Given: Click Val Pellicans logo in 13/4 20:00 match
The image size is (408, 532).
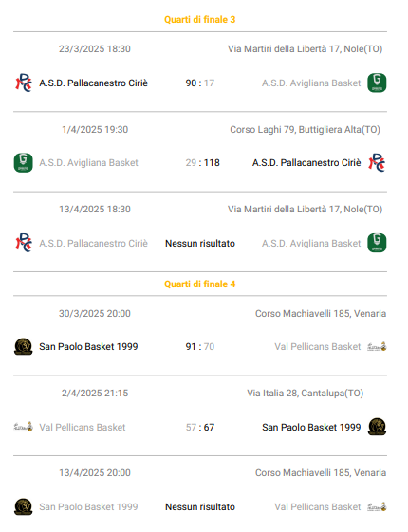Looking at the screenshot, I should pyautogui.click(x=377, y=507).
